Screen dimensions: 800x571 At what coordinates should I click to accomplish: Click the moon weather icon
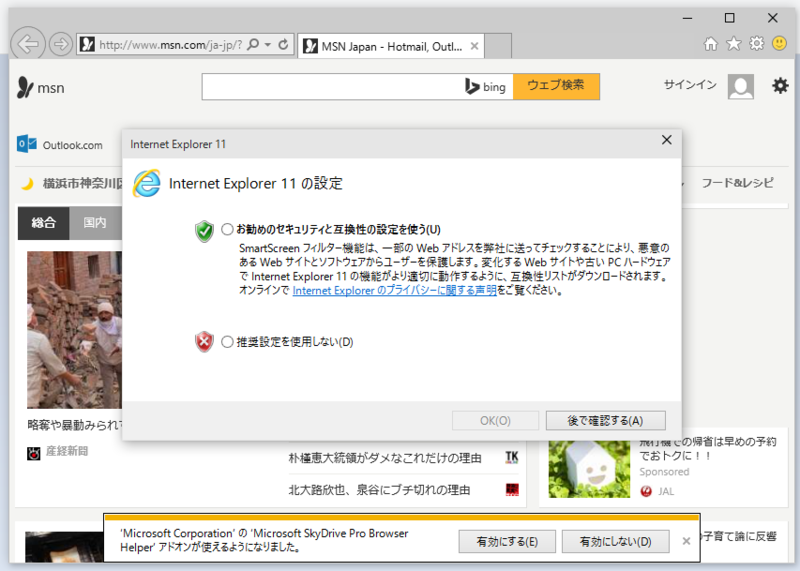27,184
